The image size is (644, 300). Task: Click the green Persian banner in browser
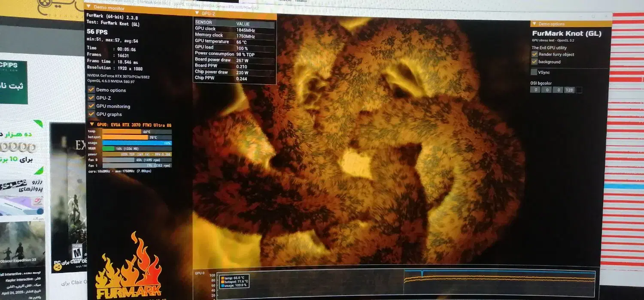(14, 82)
